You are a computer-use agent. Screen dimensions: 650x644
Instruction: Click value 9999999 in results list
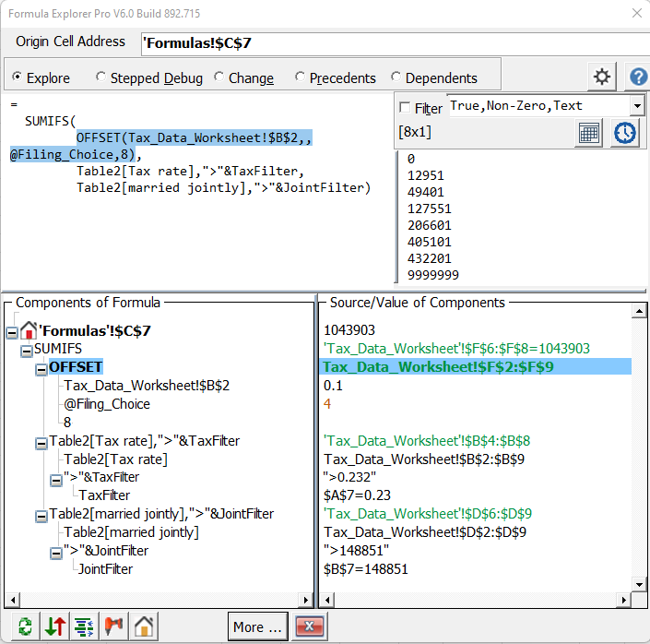[x=432, y=275]
